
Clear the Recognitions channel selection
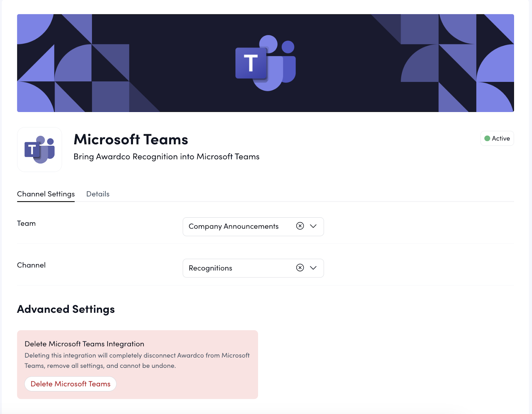tap(300, 268)
